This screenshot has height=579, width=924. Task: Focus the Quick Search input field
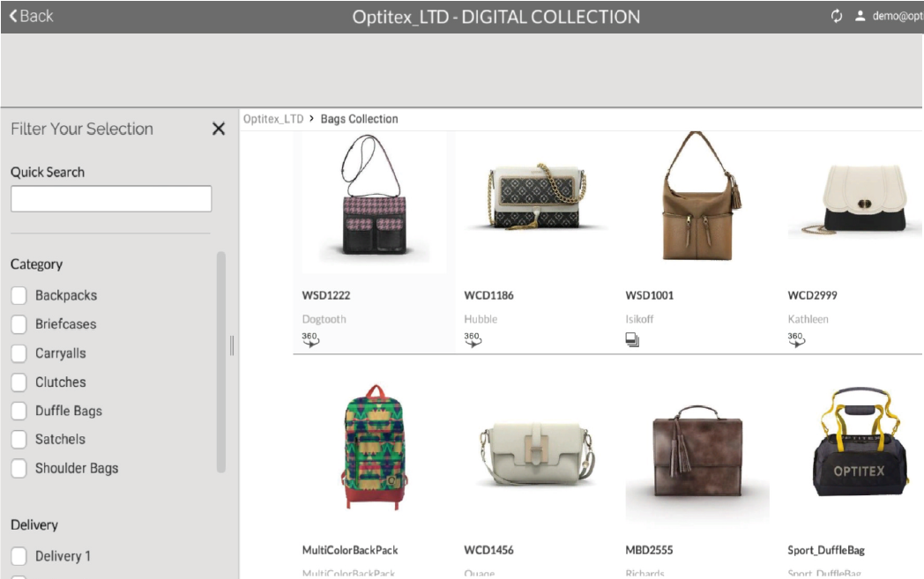[x=111, y=198]
